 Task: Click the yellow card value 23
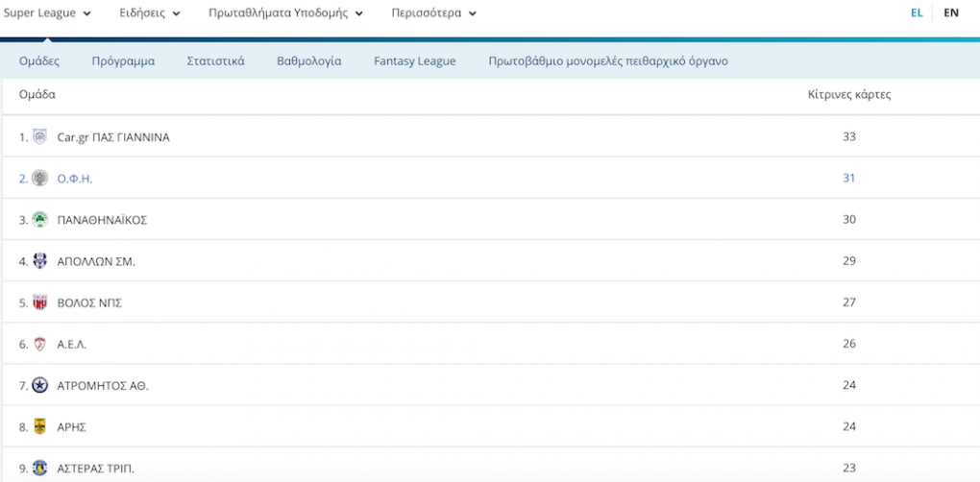pos(848,469)
